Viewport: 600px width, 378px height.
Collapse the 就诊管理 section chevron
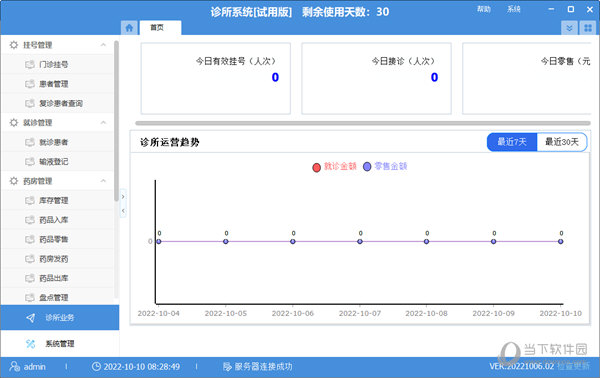pyautogui.click(x=103, y=122)
